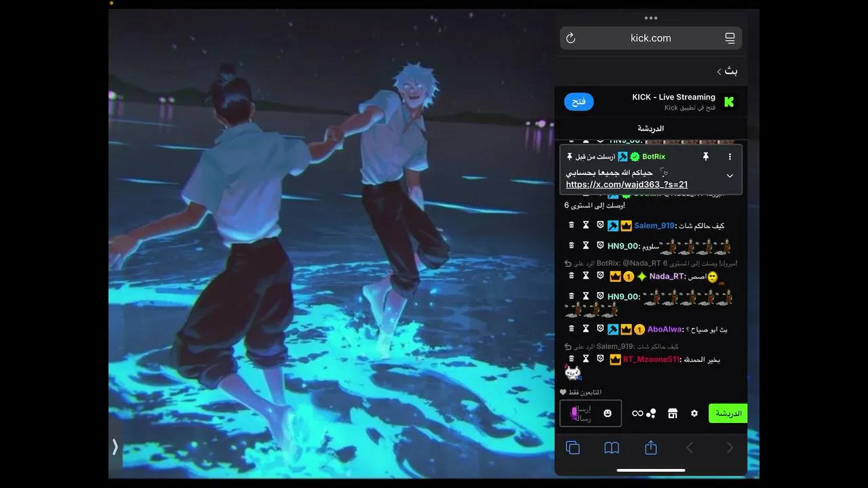Timeout HN9_00 on the سلوووم message

(586, 245)
